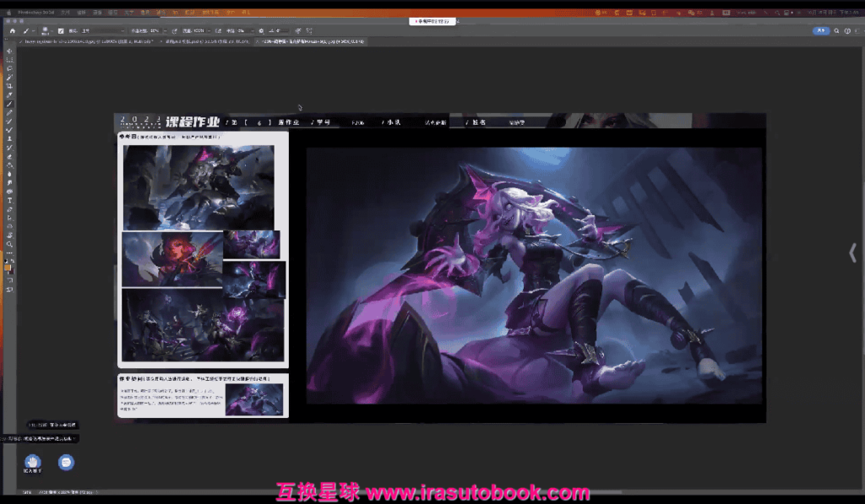The width and height of the screenshot is (865, 504).
Task: Click the blue chat bubble floating button
Action: [66, 462]
